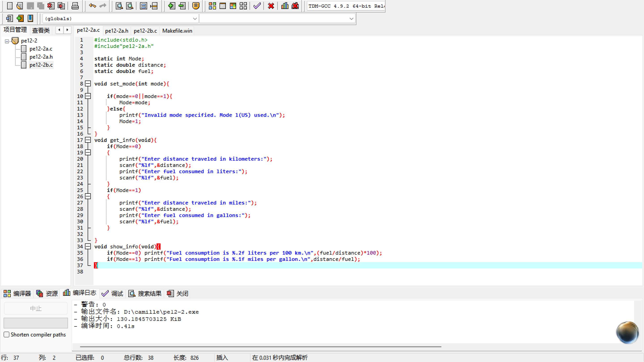Click the Profile analysis bar chart icon
This screenshot has width=644, height=362.
[285, 6]
